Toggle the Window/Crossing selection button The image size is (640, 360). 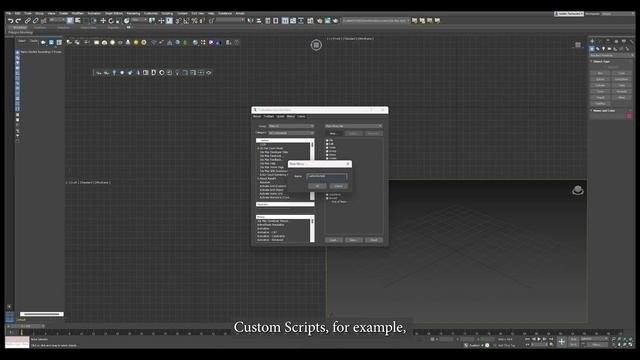point(94,20)
